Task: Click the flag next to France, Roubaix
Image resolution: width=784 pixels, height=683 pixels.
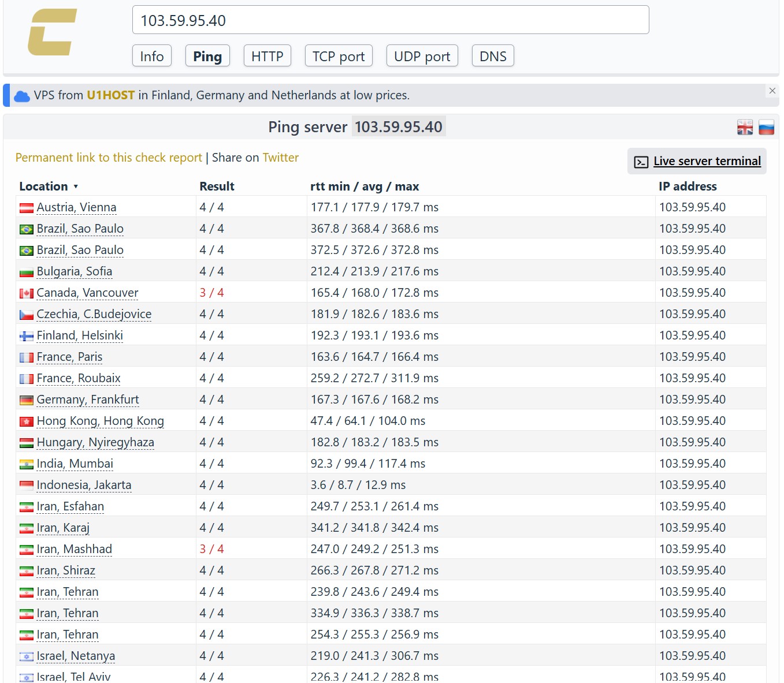Action: (27, 379)
